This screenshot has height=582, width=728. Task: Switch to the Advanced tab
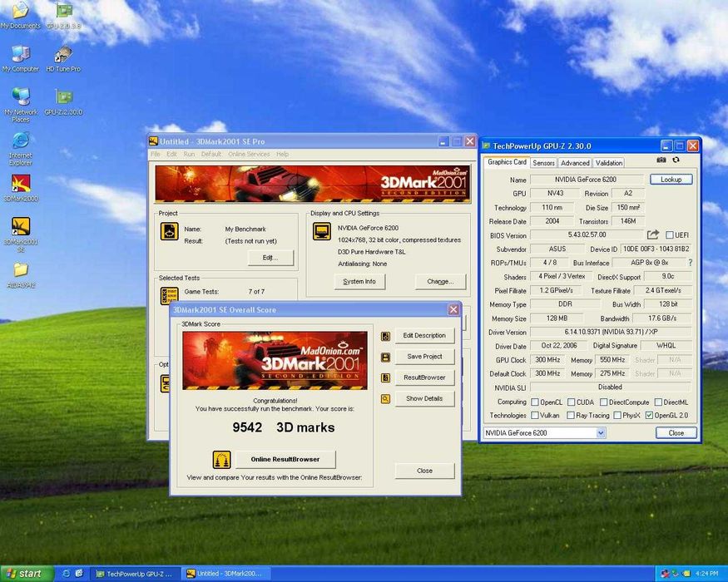point(575,163)
